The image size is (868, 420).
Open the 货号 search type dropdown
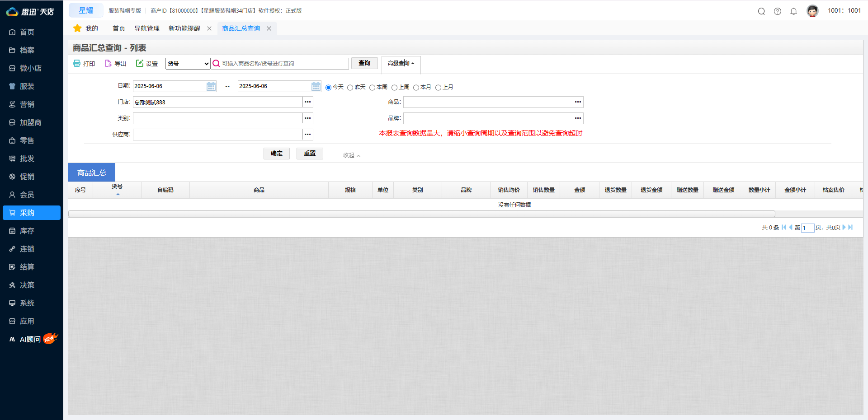tap(188, 63)
